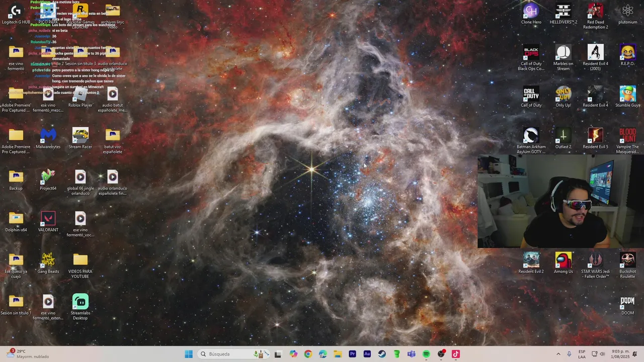Open Microsoft Edge from the taskbar
The height and width of the screenshot is (362, 644).
[323, 354]
